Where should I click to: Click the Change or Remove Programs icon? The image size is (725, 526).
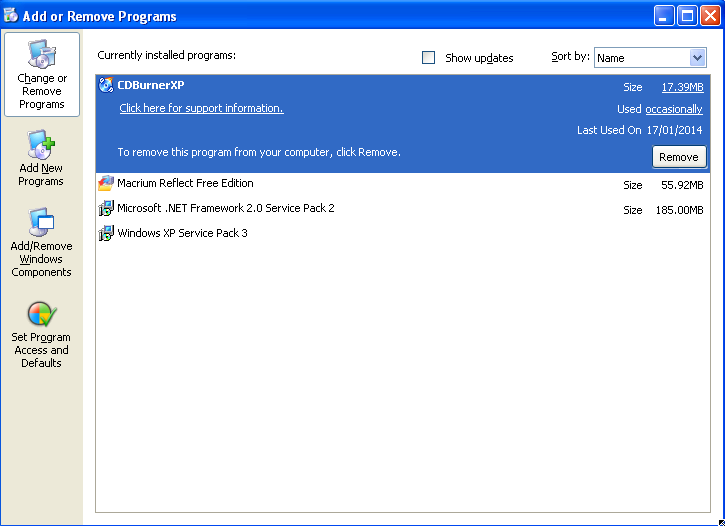tap(42, 54)
